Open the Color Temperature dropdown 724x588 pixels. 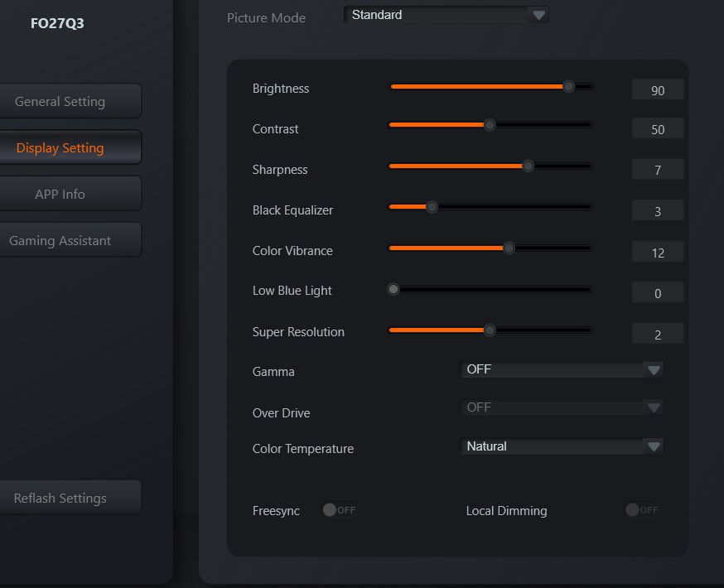[562, 446]
